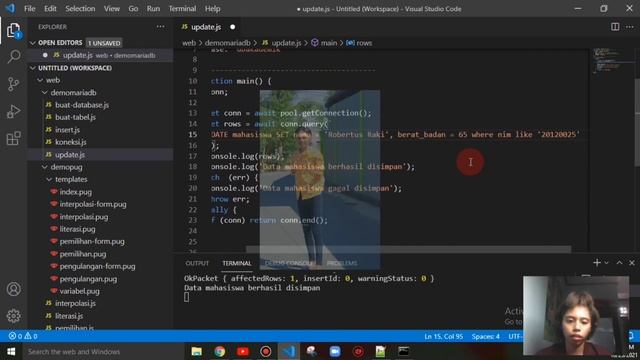The width and height of the screenshot is (640, 360).
Task: Open the Explorer view in activity bar
Action: [13, 31]
